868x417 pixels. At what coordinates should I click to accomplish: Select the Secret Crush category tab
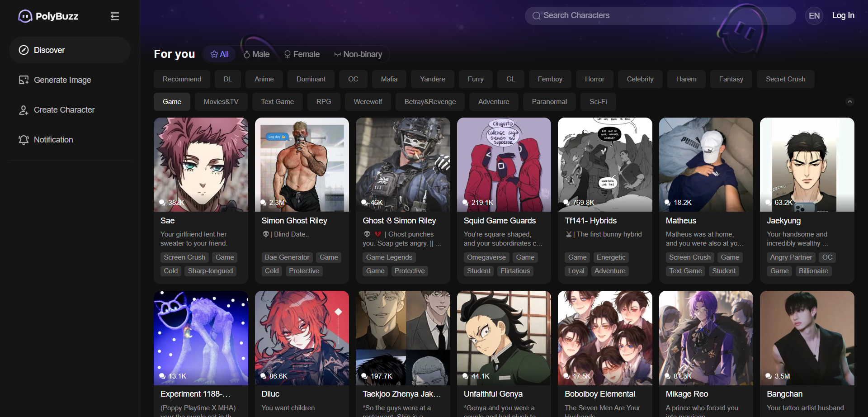click(785, 79)
